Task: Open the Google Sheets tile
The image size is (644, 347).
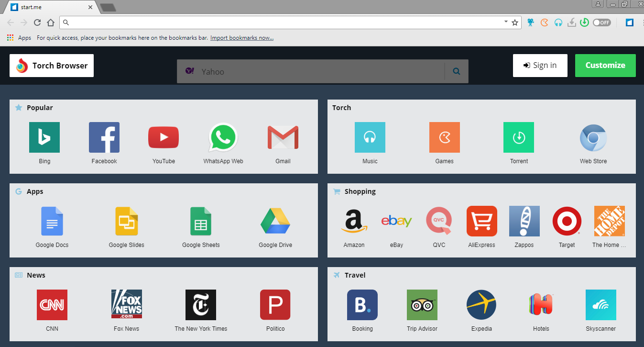Action: (201, 227)
